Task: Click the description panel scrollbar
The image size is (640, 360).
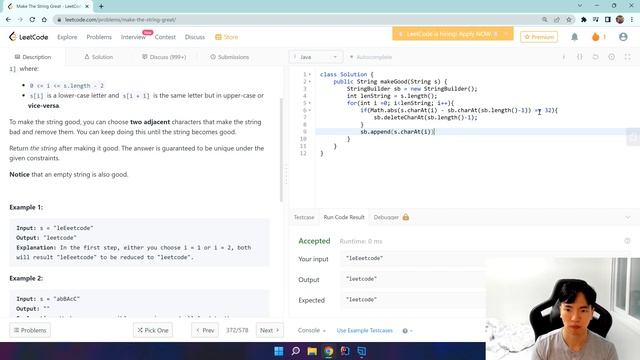Action: click(281, 150)
